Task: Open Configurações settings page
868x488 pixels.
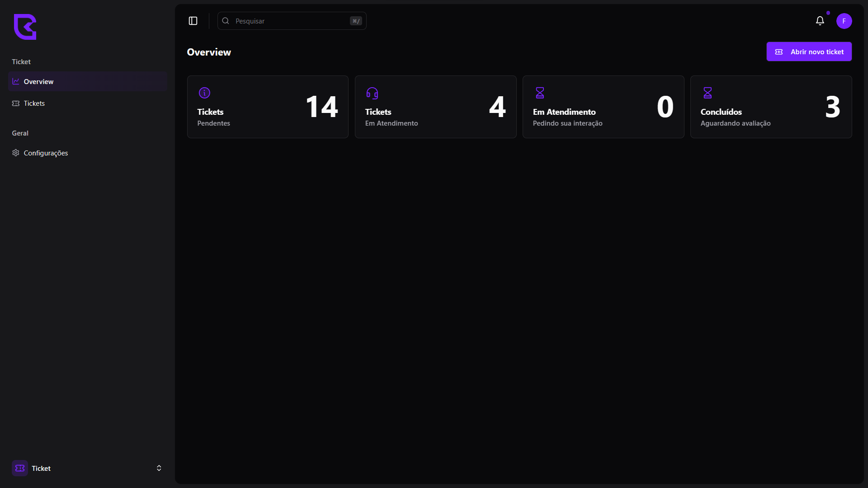Action: coord(46,153)
